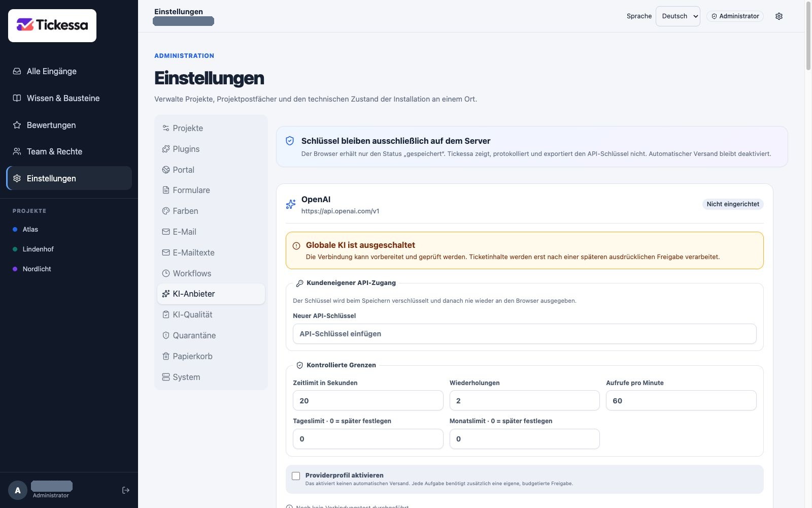Click the logout icon beside the user name

coord(126,490)
